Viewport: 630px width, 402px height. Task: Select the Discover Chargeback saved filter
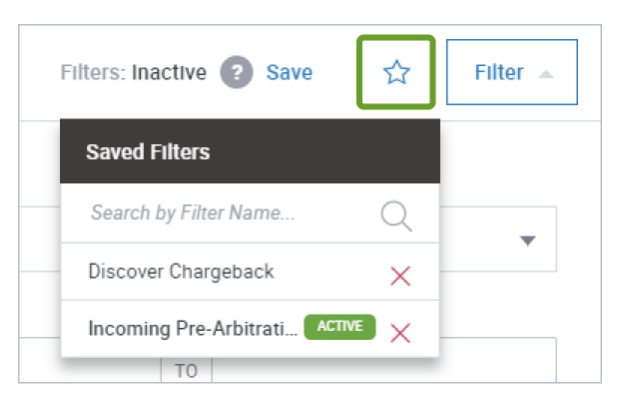pyautogui.click(x=181, y=272)
